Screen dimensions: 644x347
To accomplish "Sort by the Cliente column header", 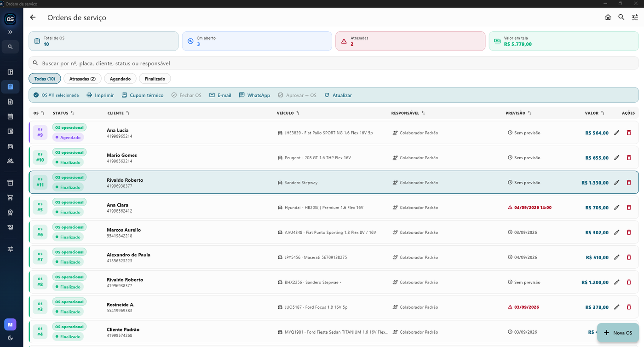I will (x=118, y=113).
